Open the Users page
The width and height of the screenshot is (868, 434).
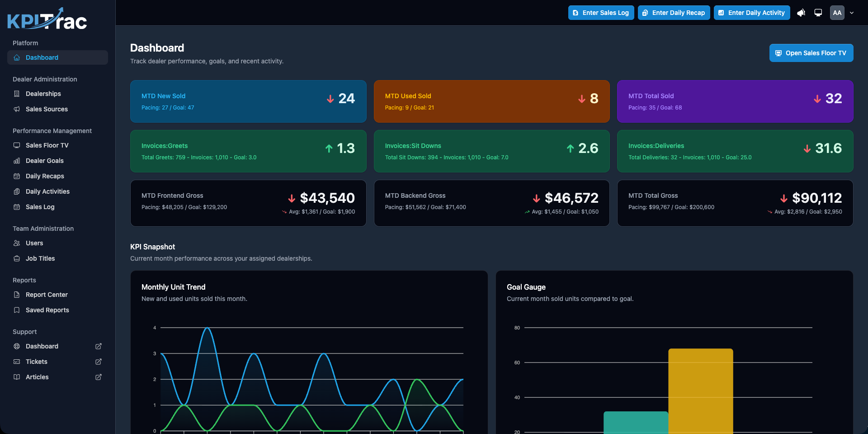(57, 243)
